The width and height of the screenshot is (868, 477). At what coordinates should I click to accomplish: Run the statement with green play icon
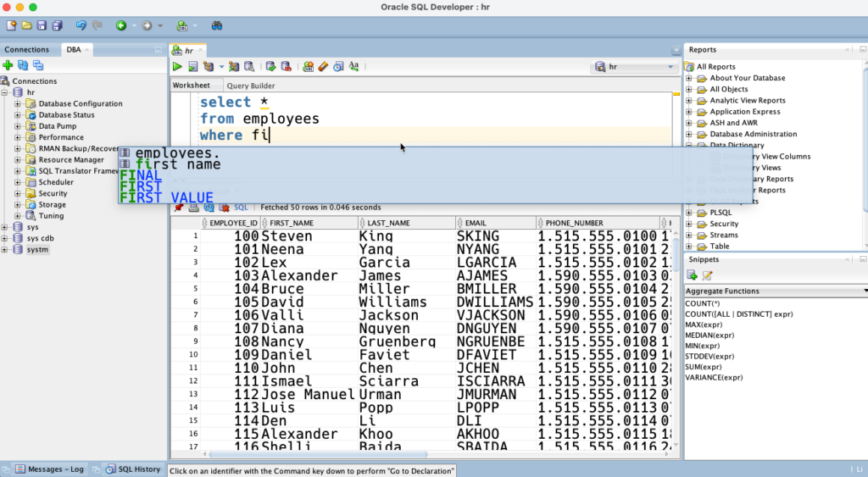(x=177, y=66)
